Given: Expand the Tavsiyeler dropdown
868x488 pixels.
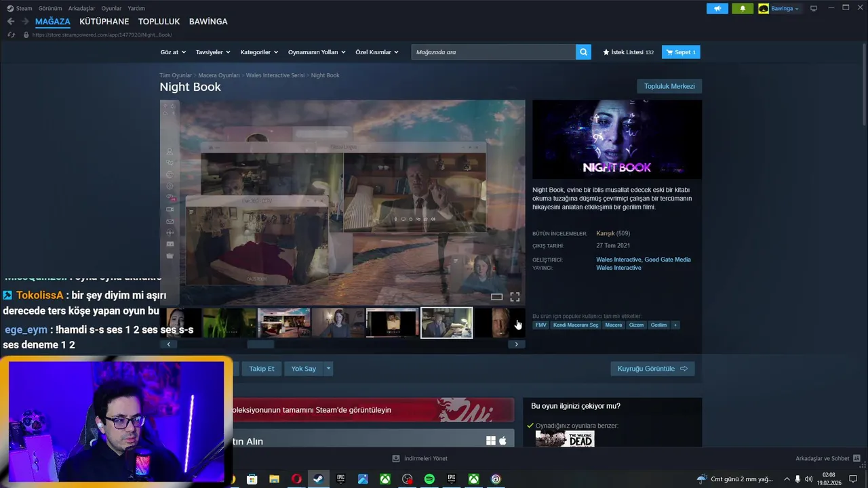Looking at the screenshot, I should point(213,52).
